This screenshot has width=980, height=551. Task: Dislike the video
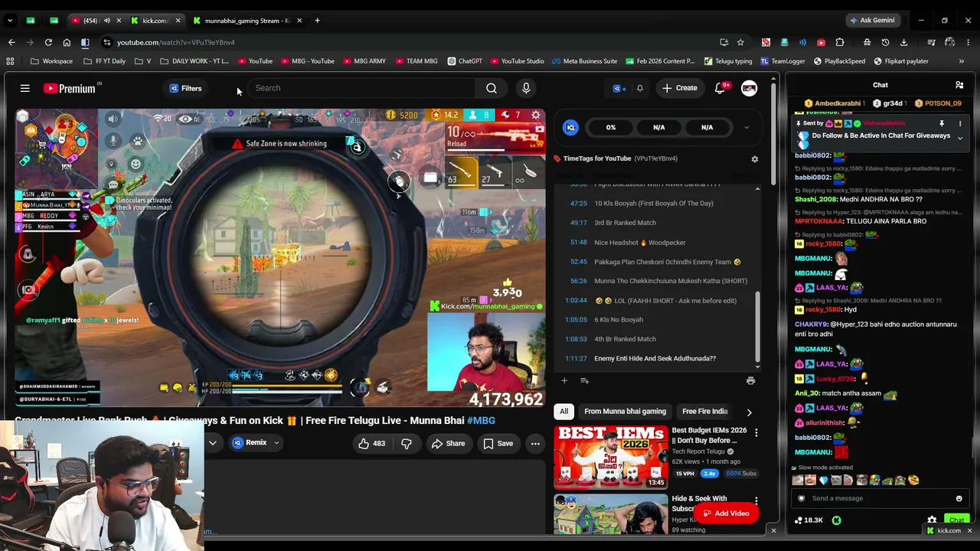[407, 443]
